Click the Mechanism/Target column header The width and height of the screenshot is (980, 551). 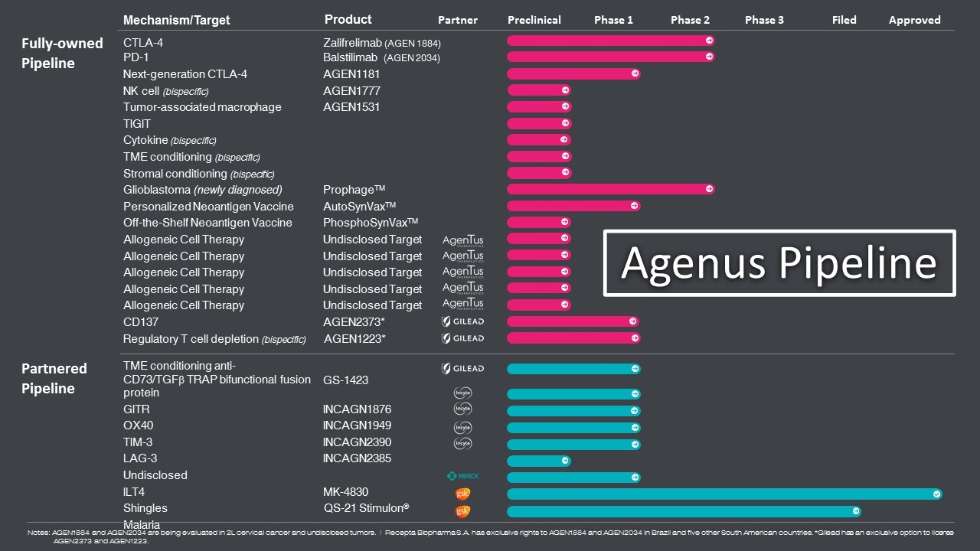(x=176, y=21)
